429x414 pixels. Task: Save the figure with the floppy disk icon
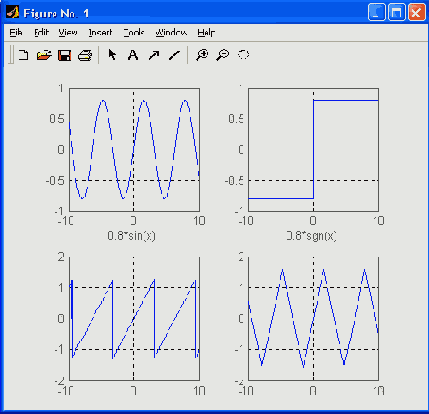tap(64, 55)
